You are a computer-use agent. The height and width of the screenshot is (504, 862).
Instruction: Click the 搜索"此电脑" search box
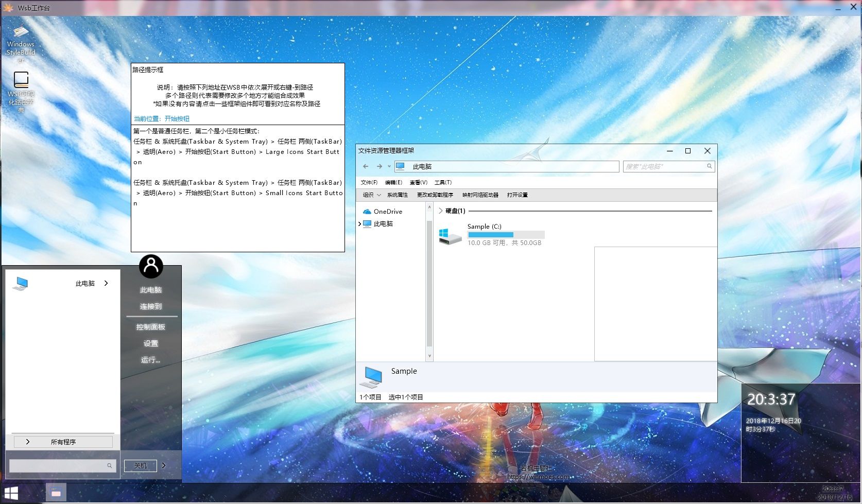coord(669,166)
